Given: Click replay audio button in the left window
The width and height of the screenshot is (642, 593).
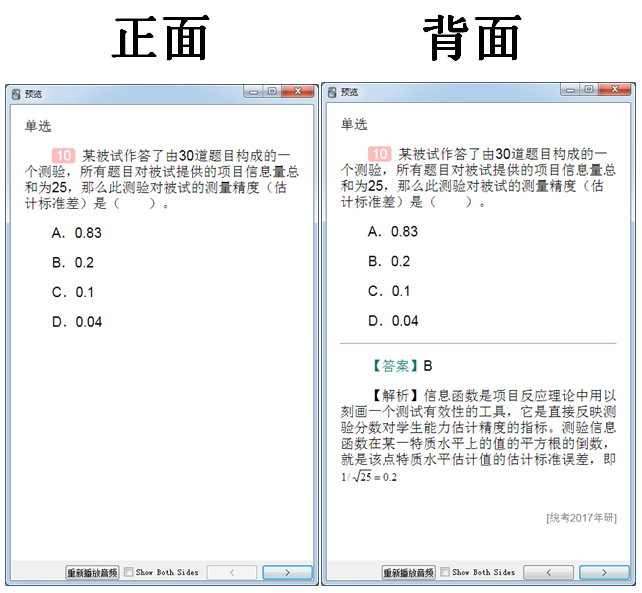Looking at the screenshot, I should tap(92, 572).
